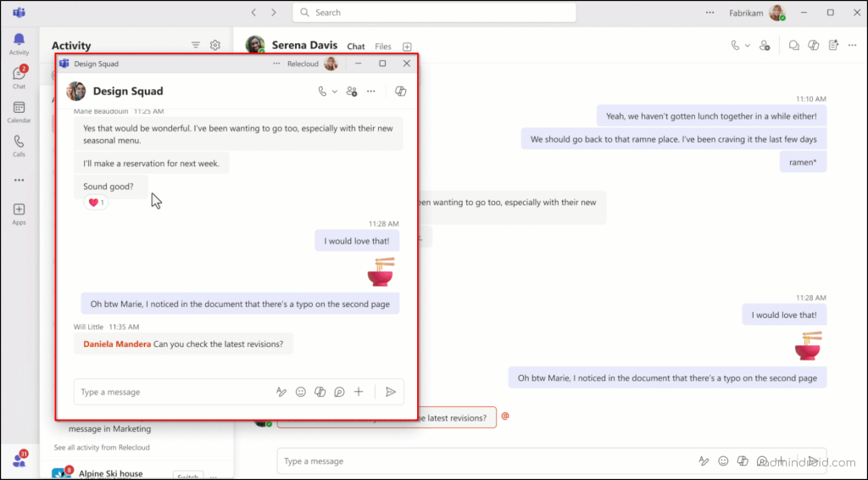Open Activity settings gear
868x480 pixels.
[x=215, y=46]
